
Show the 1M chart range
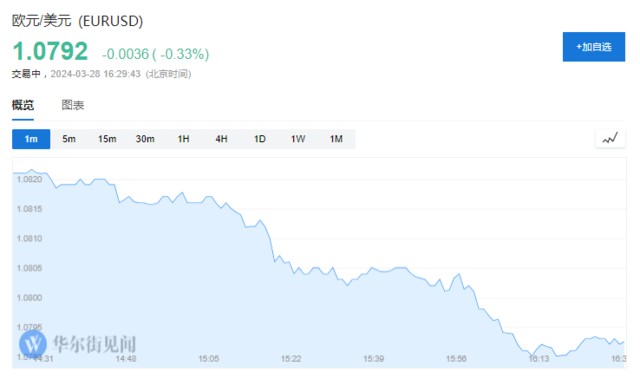coord(336,139)
